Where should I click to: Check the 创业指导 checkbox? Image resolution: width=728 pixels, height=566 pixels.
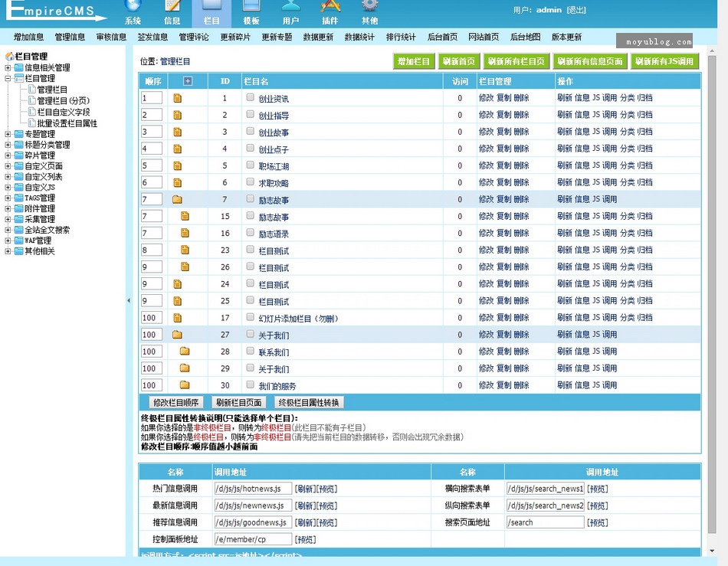(x=251, y=114)
